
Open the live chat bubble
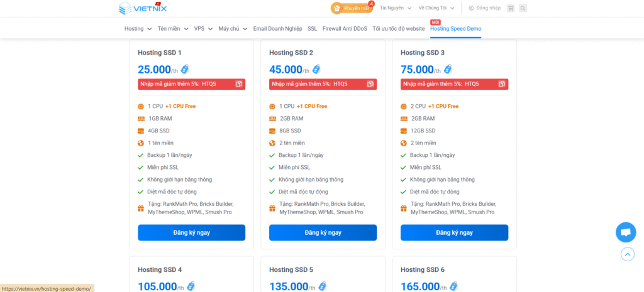tap(625, 232)
